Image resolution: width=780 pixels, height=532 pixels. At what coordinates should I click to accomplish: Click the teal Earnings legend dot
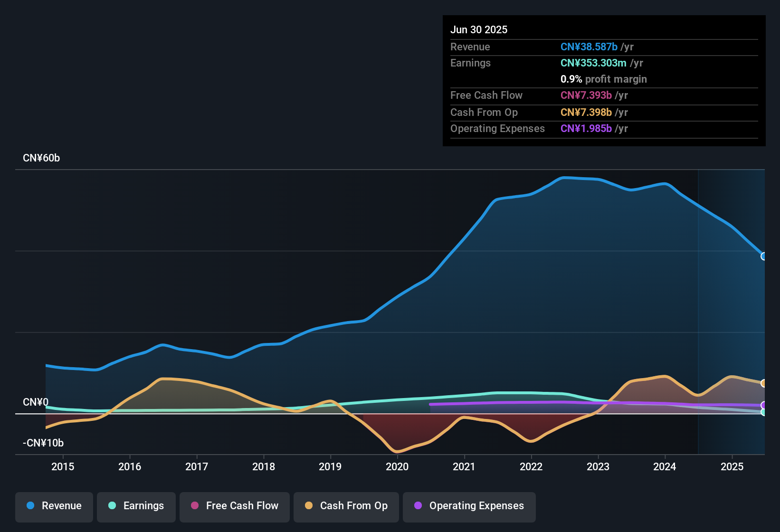pyautogui.click(x=112, y=506)
